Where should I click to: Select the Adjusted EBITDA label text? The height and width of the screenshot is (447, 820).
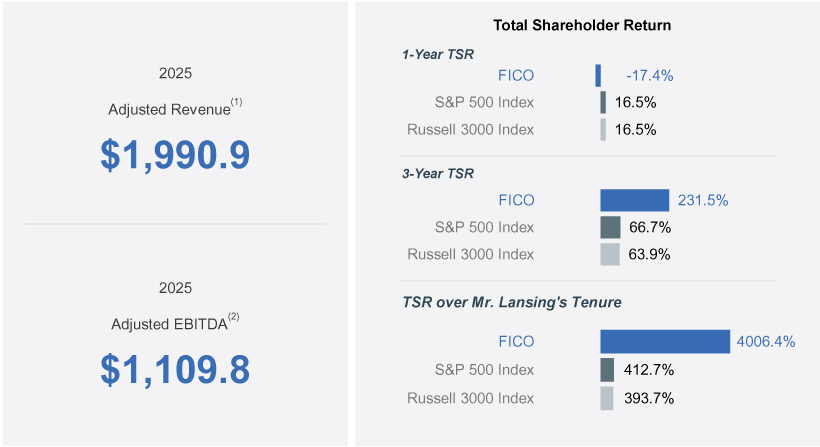(170, 324)
